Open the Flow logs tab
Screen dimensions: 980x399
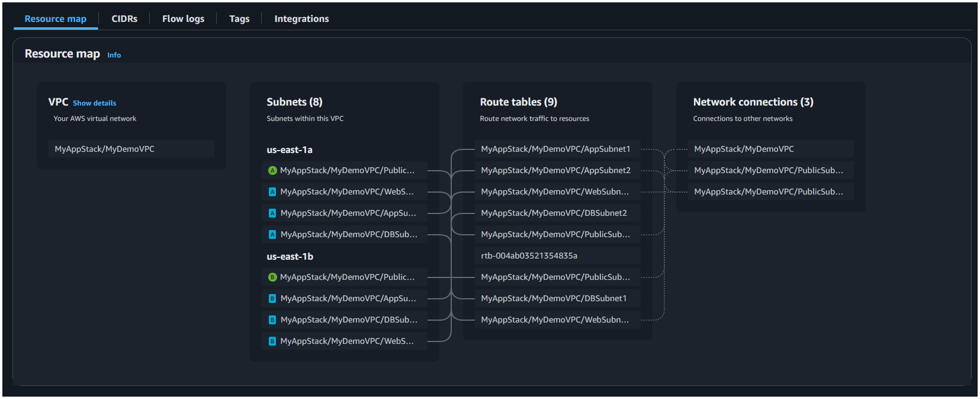[183, 19]
